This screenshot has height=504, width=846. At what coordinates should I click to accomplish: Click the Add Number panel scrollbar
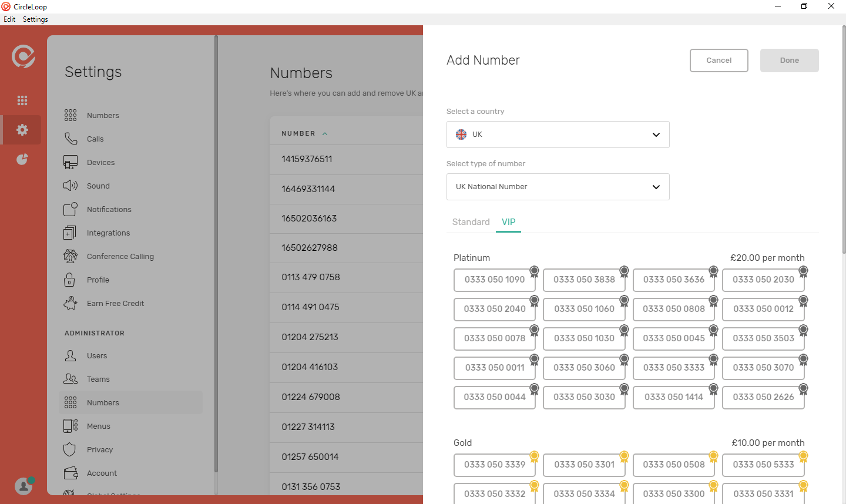tap(844, 141)
